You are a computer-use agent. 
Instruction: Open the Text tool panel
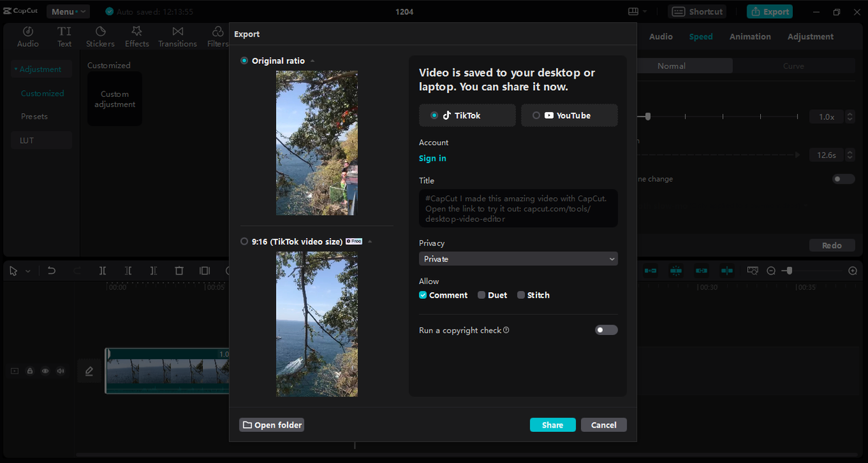(x=64, y=37)
